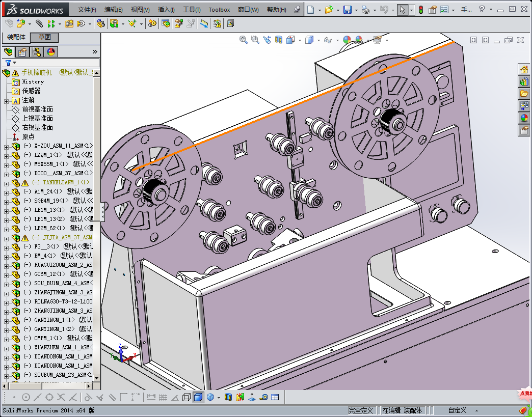Open the ConfigurationManager tab icon
532x417 pixels.
[x=37, y=52]
